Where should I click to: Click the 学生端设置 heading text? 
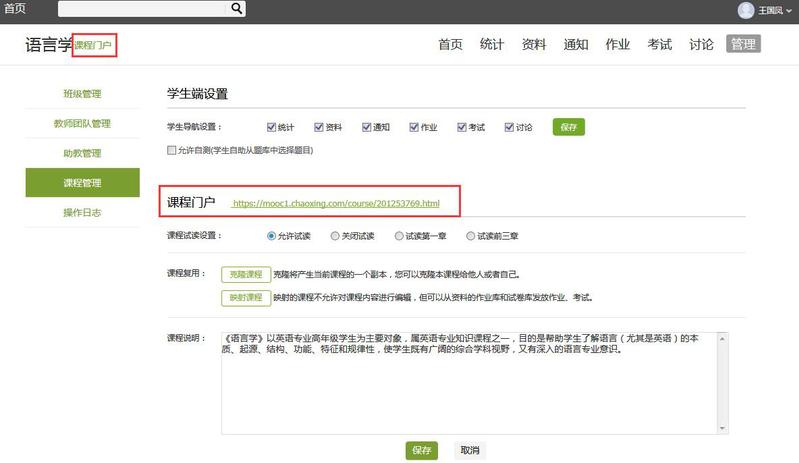pos(197,94)
